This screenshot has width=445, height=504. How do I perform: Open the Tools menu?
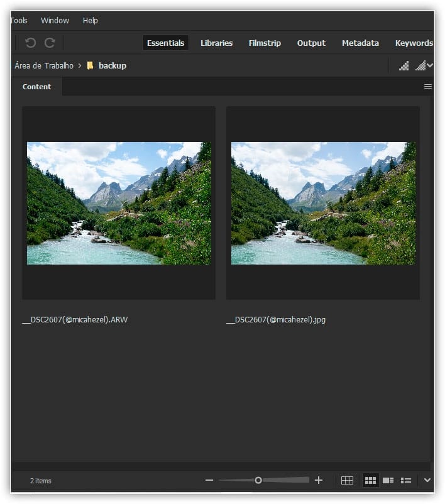coord(19,21)
